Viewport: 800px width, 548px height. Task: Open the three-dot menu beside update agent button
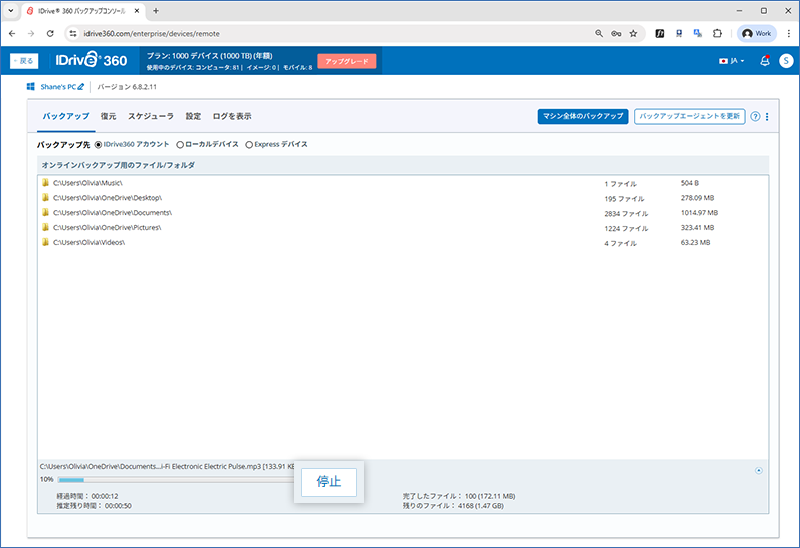click(767, 117)
